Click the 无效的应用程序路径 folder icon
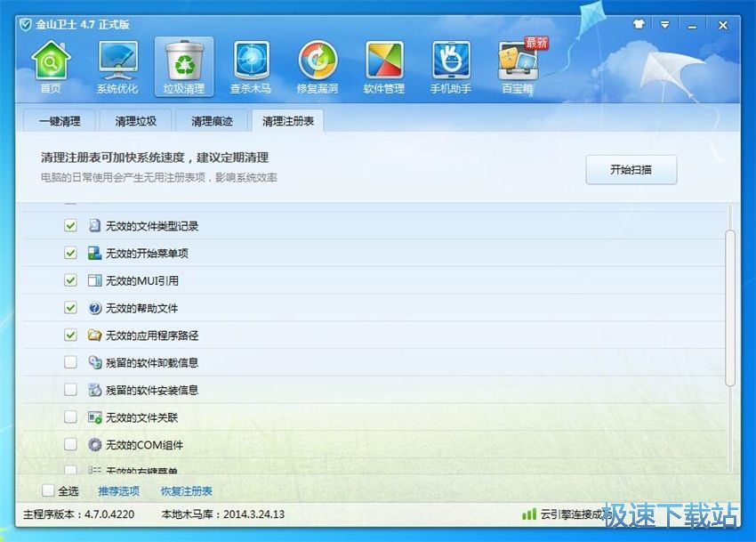This screenshot has height=542, width=756. point(94,335)
